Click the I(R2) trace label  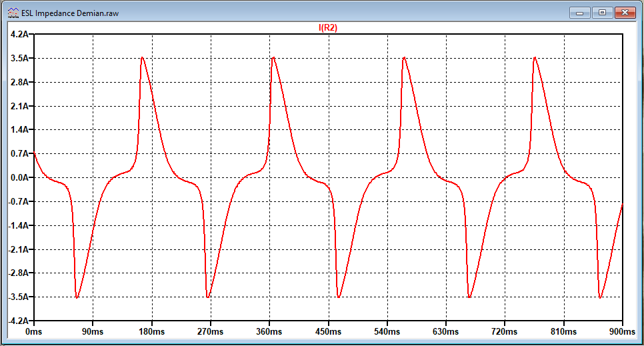click(x=328, y=27)
